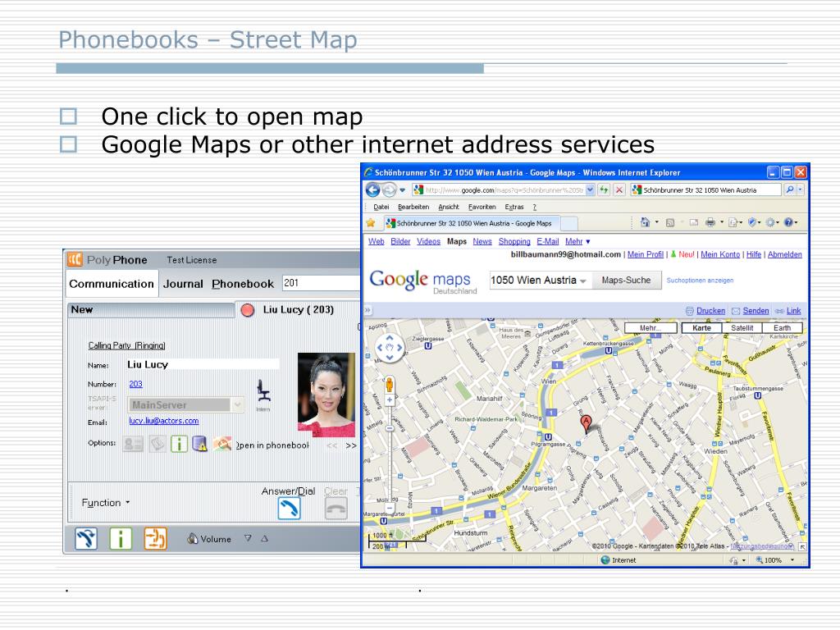Click the database warning icon in Options
The height and width of the screenshot is (630, 840).
pyautogui.click(x=200, y=444)
